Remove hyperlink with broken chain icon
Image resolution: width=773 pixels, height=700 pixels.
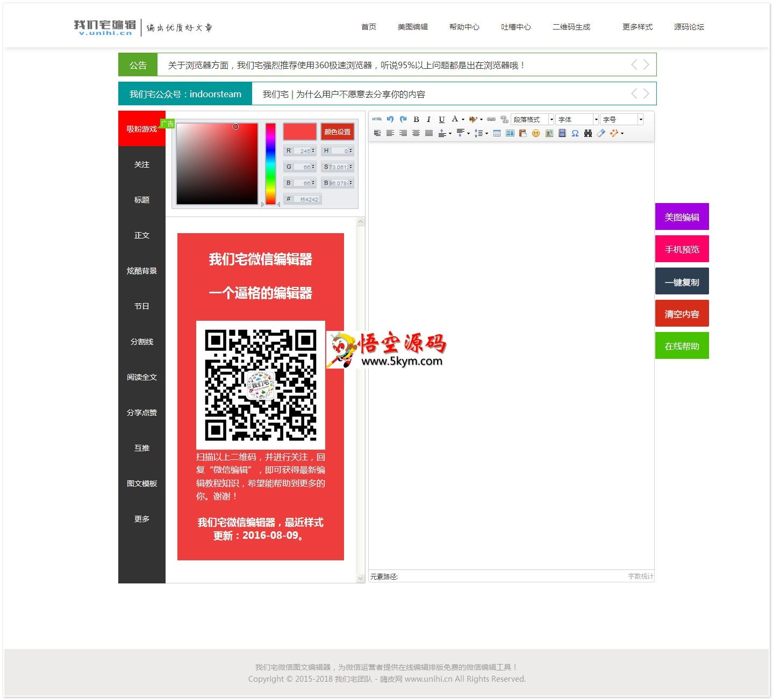coord(504,119)
